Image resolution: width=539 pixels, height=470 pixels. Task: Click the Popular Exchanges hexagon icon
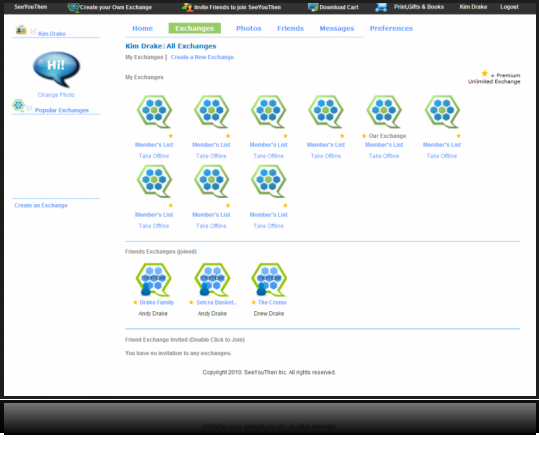18,106
